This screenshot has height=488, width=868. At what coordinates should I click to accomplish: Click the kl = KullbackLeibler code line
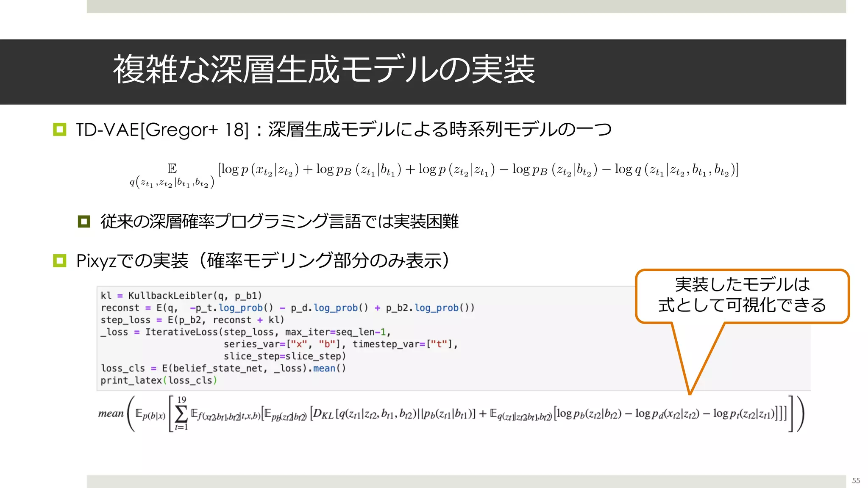tap(181, 296)
